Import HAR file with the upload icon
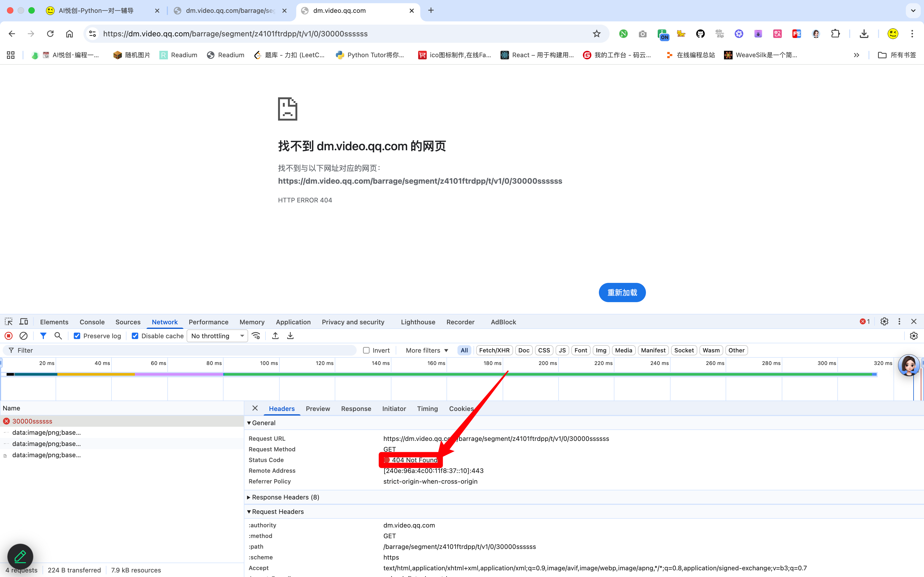 tap(275, 336)
